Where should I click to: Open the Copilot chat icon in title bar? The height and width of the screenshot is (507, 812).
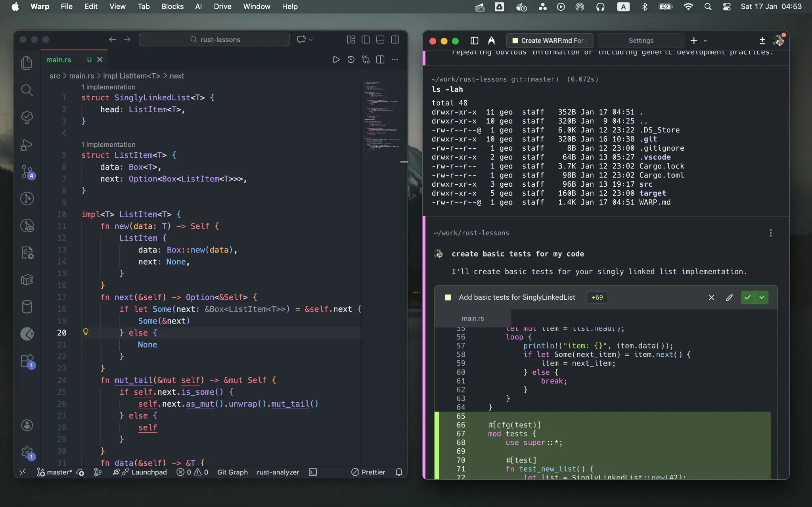pyautogui.click(x=302, y=39)
